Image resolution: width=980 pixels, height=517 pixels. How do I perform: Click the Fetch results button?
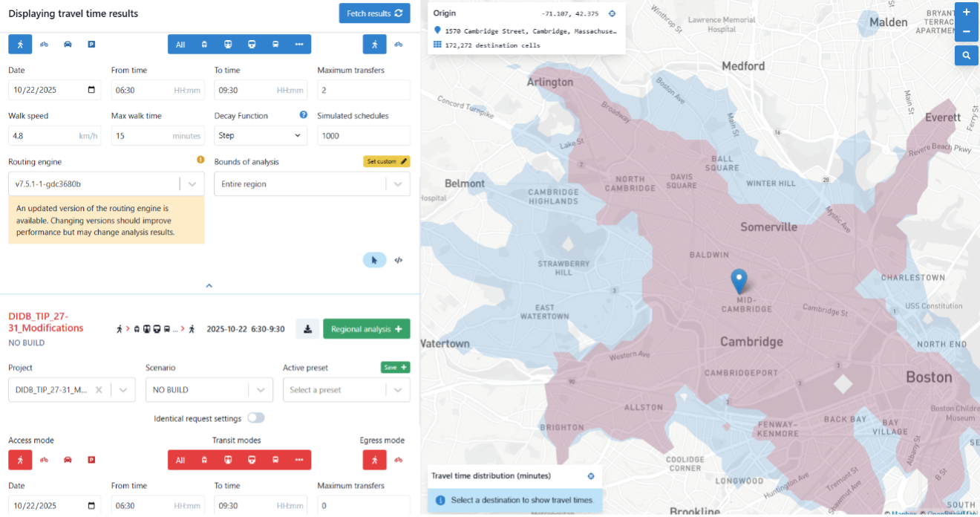(x=375, y=13)
